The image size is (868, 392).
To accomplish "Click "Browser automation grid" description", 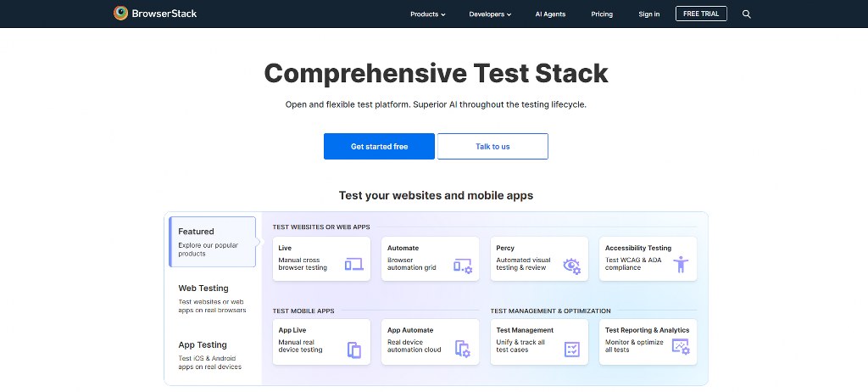I will click(x=411, y=264).
